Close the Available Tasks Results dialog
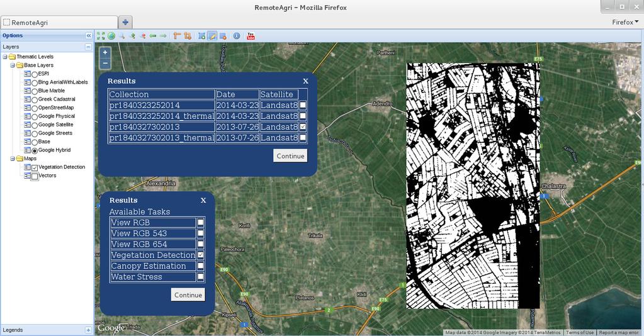Image resolution: width=644 pixels, height=336 pixels. (203, 201)
